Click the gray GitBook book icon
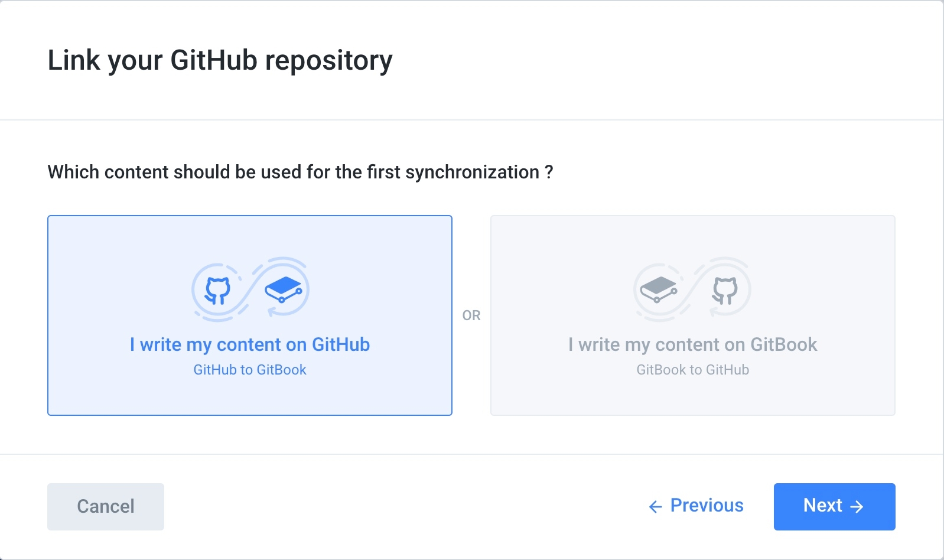Viewport: 944px width, 560px height. [659, 289]
